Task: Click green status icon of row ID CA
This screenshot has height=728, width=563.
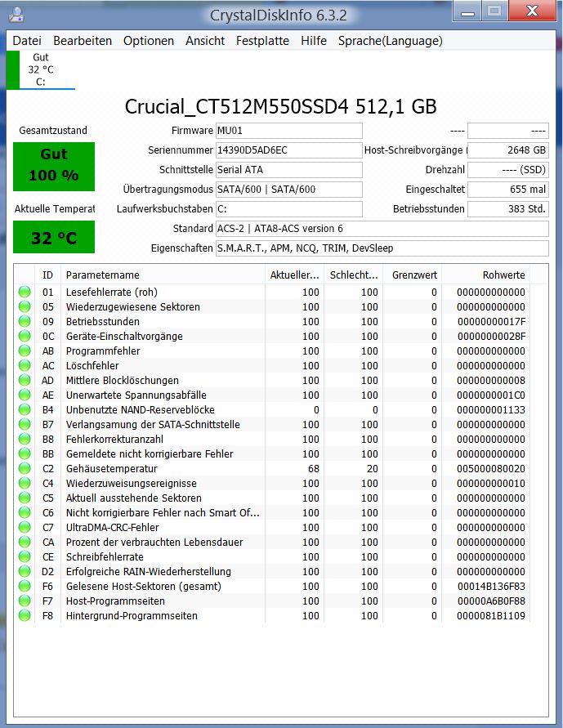Action: (25, 542)
